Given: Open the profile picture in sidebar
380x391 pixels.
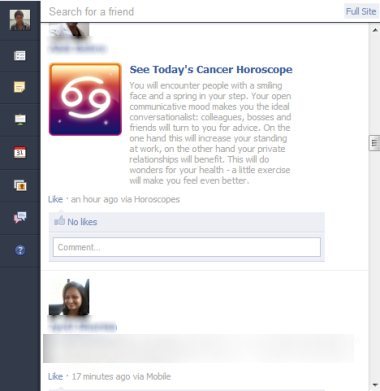Looking at the screenshot, I should (x=20, y=20).
